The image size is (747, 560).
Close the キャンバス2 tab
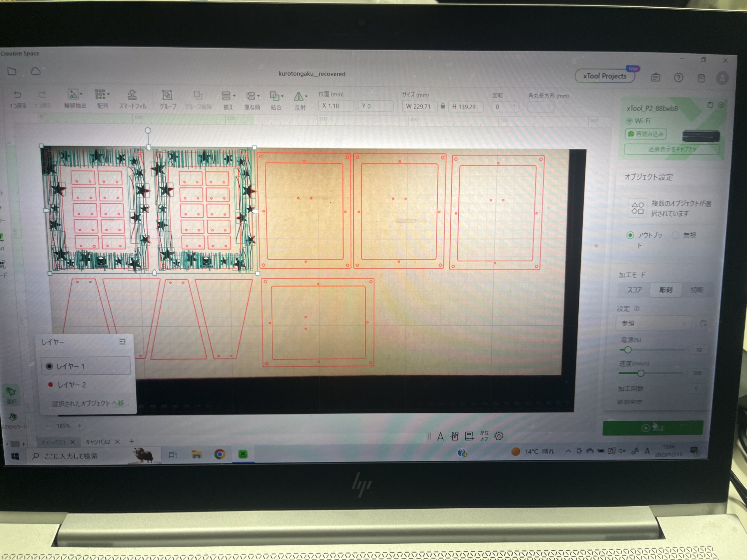click(117, 442)
